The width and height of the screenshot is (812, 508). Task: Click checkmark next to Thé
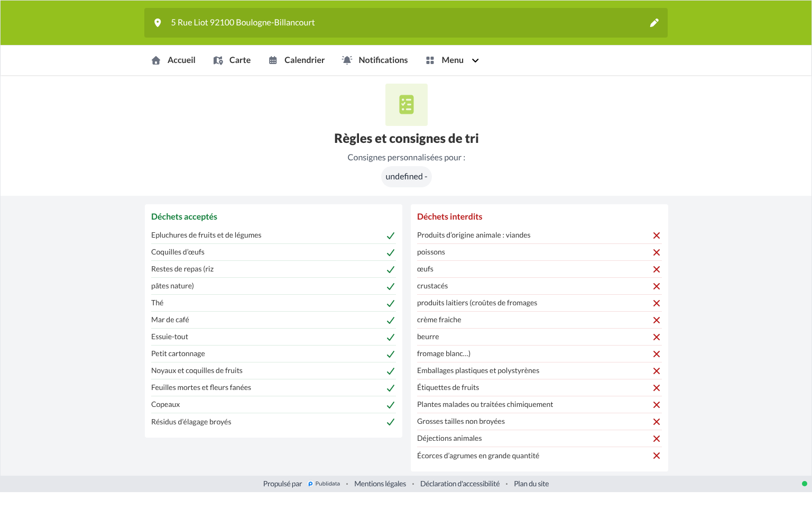point(391,303)
